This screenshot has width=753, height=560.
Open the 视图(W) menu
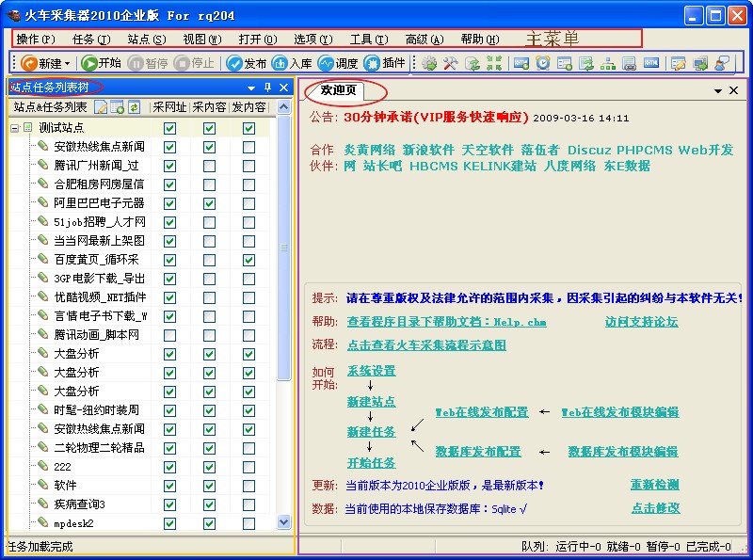point(202,39)
